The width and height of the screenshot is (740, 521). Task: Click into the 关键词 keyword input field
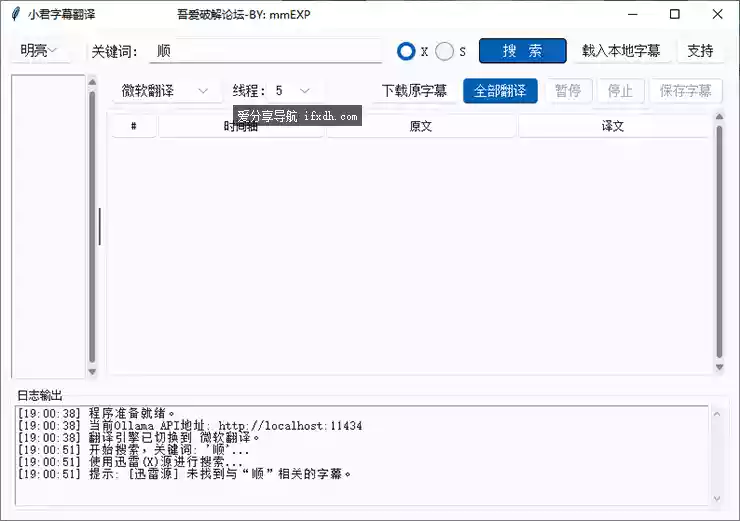pos(265,51)
